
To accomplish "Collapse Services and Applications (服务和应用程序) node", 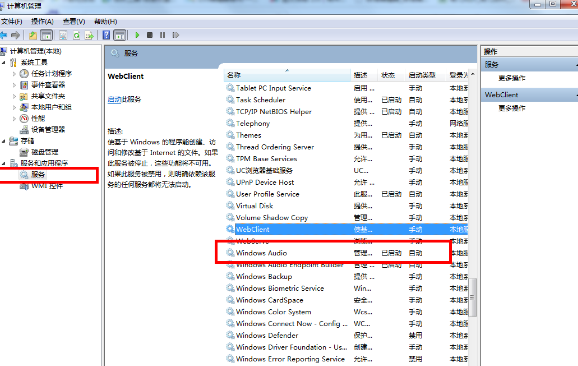I will click(4, 163).
